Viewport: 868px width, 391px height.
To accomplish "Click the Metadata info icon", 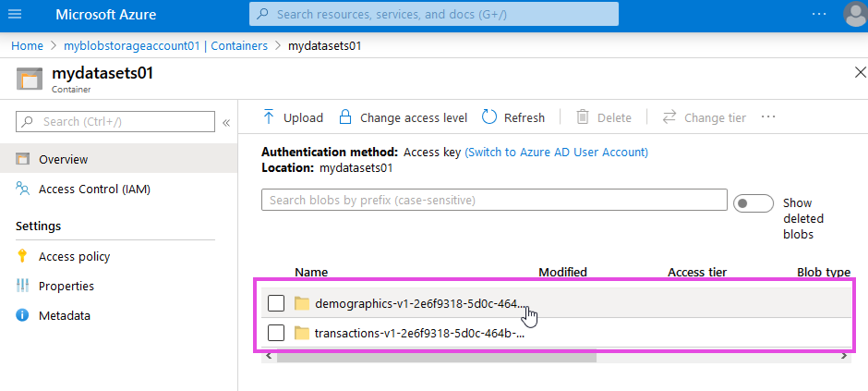I will pyautogui.click(x=23, y=316).
